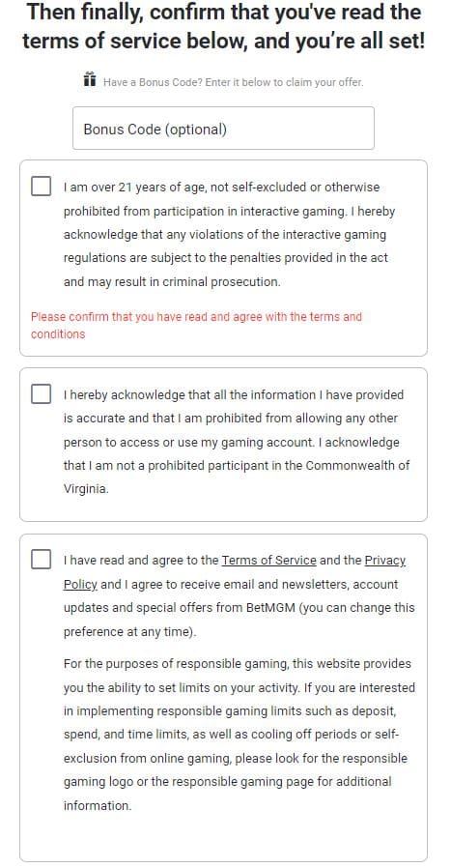Check the over 21 years age checkbox
The height and width of the screenshot is (868, 451).
(41, 186)
